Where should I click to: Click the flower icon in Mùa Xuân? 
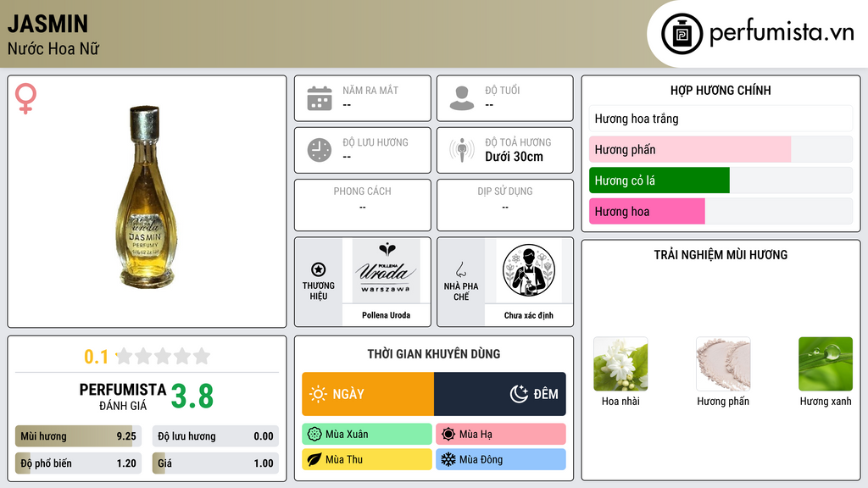coord(314,435)
